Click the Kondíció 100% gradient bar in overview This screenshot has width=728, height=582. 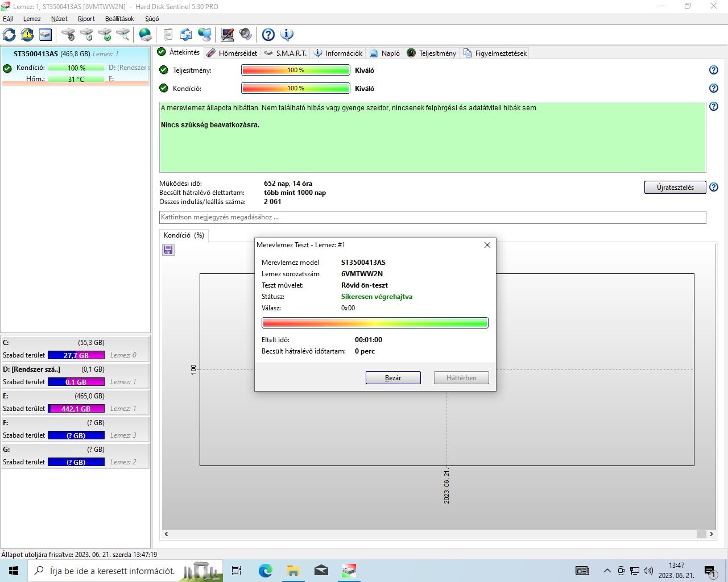[x=296, y=89]
